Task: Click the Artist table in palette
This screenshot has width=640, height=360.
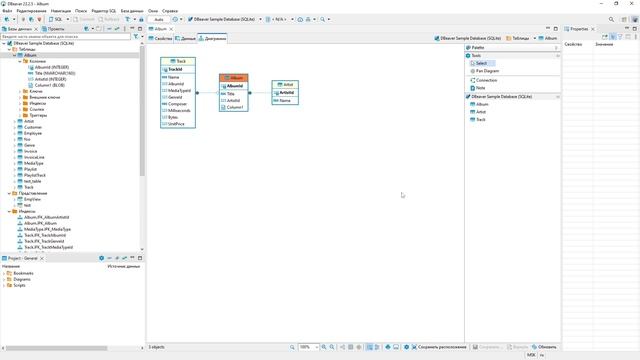Action: (x=478, y=112)
